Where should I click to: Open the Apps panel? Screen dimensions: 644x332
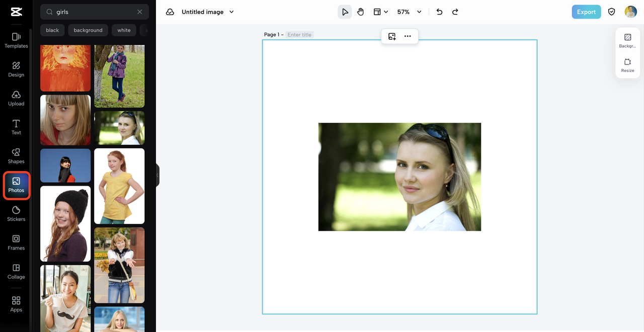point(16,304)
